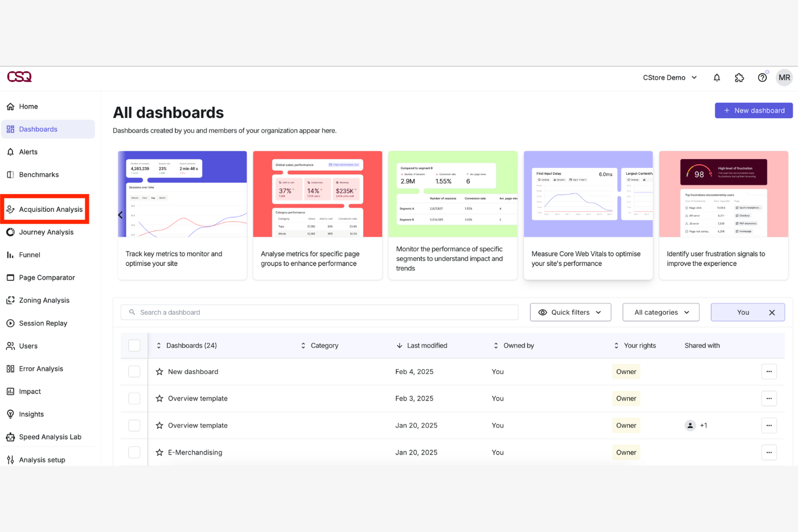
Task: Open the Speed Analysis Lab
Action: [x=50, y=437]
